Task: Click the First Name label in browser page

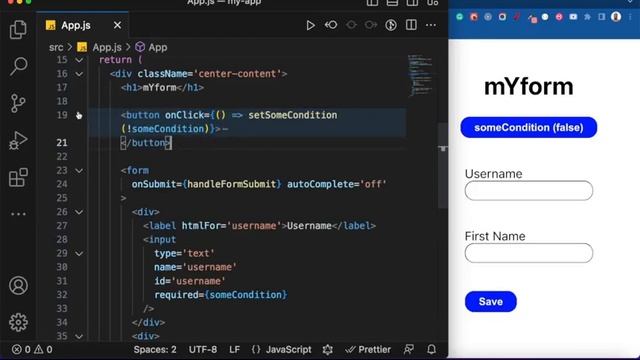Action: (x=495, y=236)
